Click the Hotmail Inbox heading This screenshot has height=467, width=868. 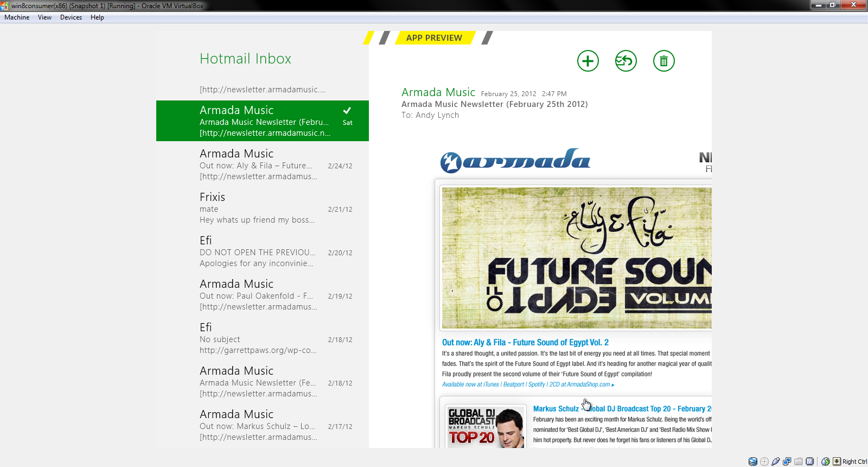coord(245,59)
